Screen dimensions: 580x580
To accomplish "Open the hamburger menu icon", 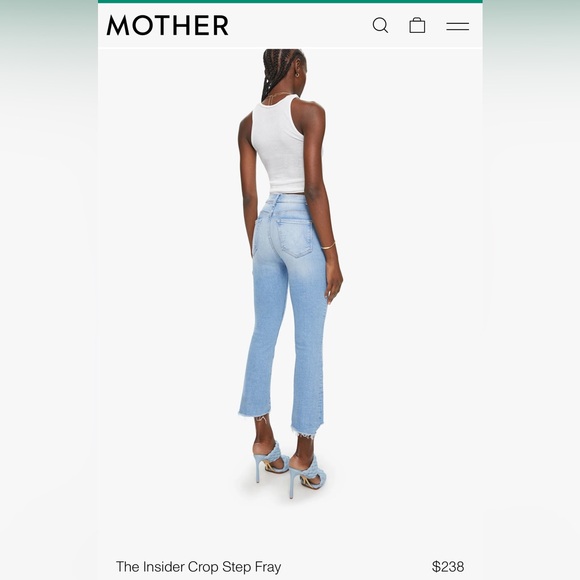I will (x=458, y=26).
